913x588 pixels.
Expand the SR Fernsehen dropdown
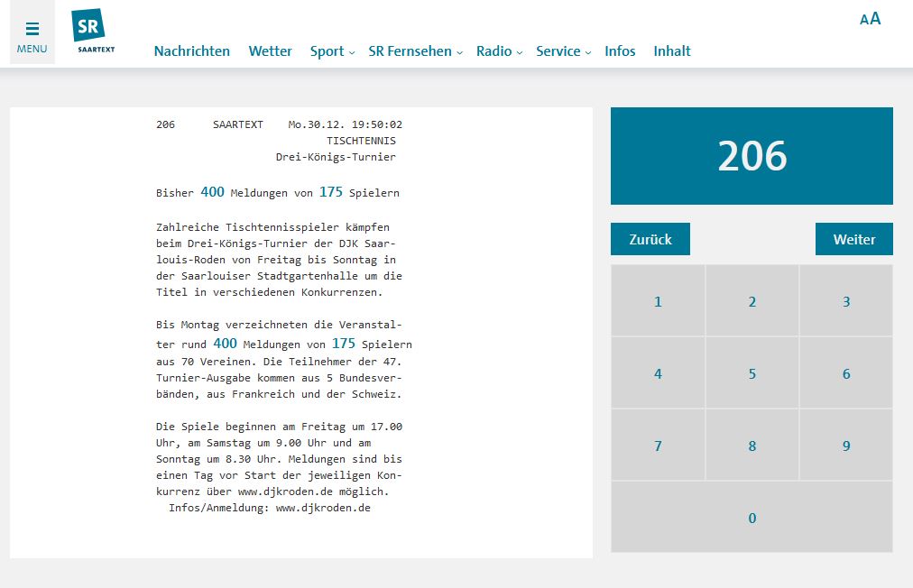415,51
